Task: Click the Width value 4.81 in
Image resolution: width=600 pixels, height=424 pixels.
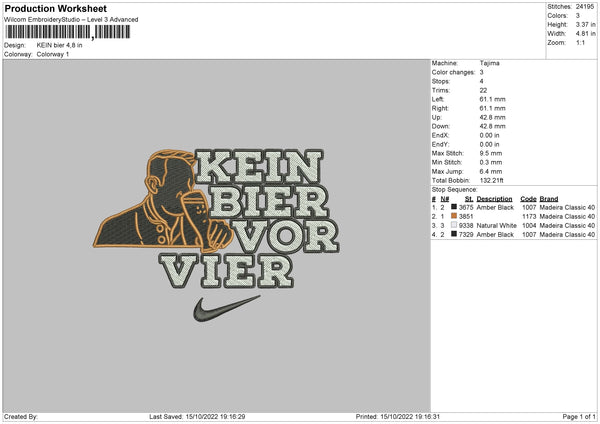Action: tap(585, 34)
